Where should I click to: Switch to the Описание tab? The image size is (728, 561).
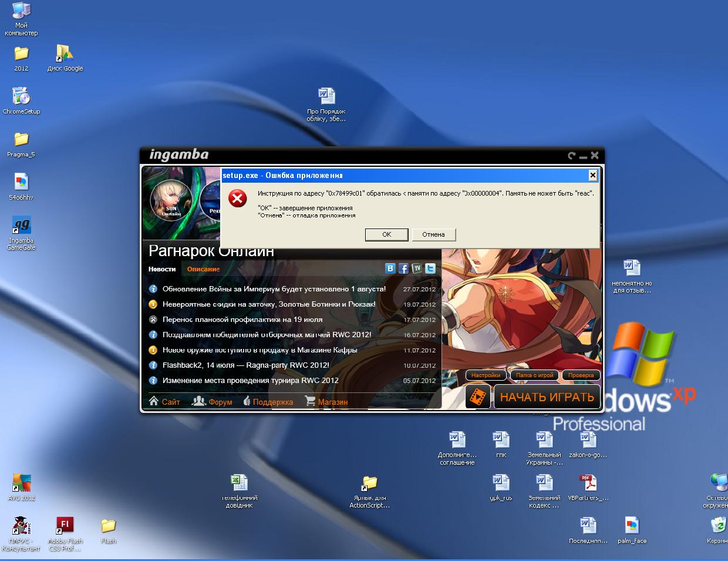(203, 269)
